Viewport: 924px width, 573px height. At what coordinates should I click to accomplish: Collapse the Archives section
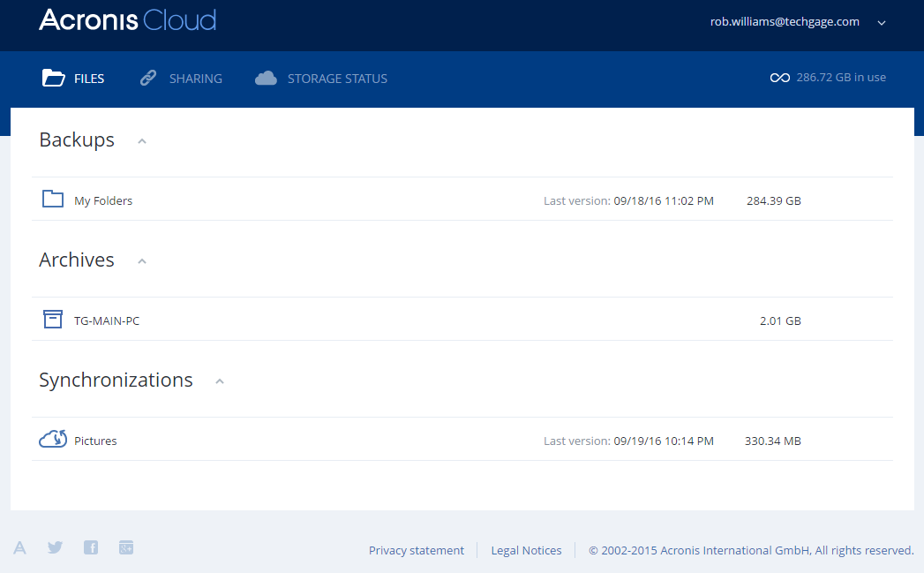click(x=142, y=261)
